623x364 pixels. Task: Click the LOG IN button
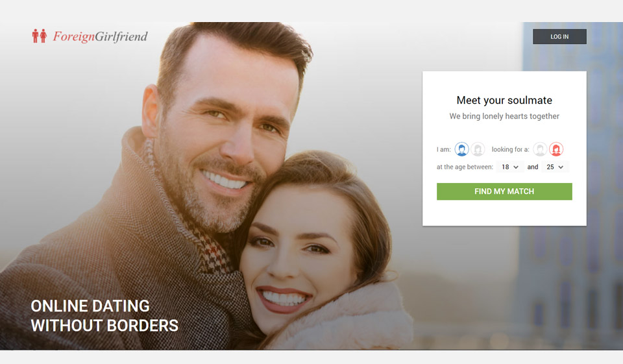559,36
